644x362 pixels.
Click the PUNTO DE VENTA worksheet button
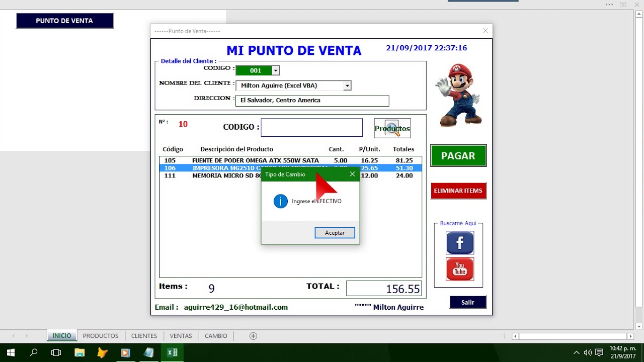(x=64, y=21)
